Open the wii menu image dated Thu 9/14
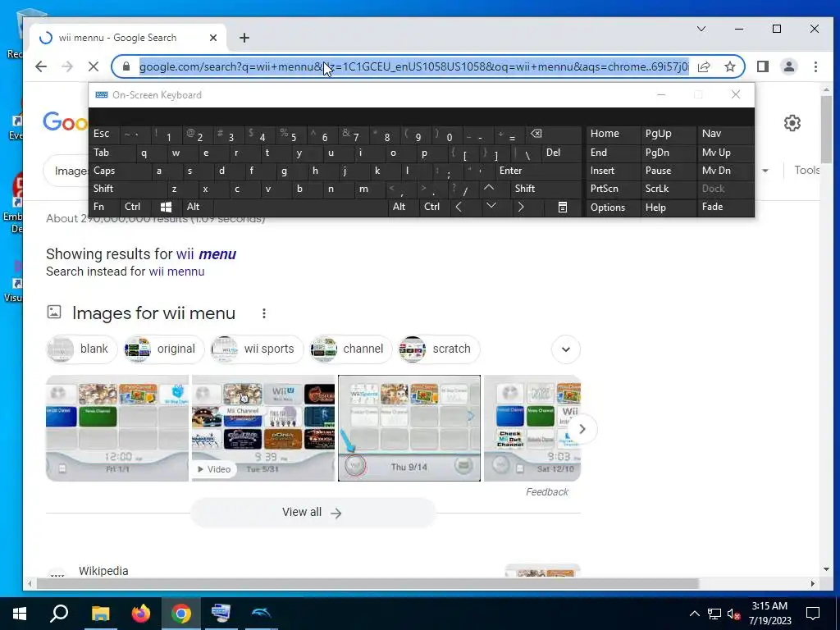 point(409,428)
